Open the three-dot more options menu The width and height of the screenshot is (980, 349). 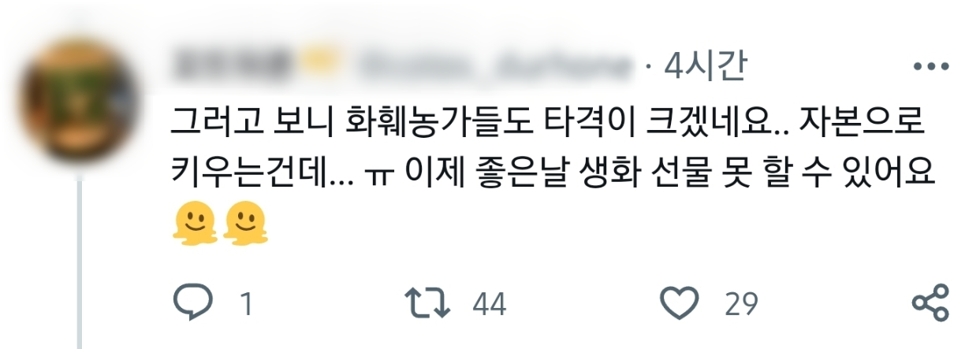click(x=930, y=68)
